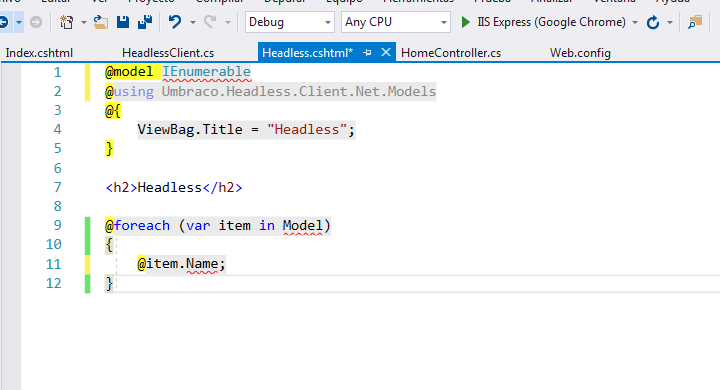This screenshot has width=720, height=390.
Task: Save the current file with the floppy icon
Action: tap(123, 22)
